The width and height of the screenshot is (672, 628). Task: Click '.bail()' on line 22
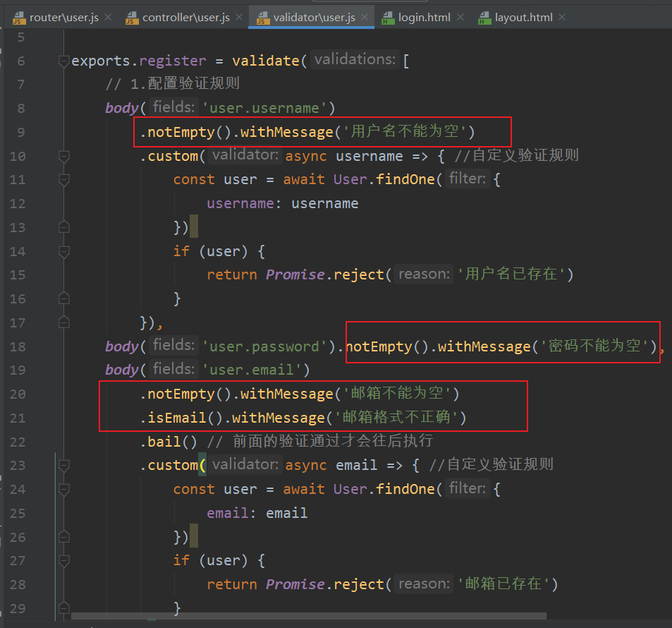pyautogui.click(x=169, y=442)
